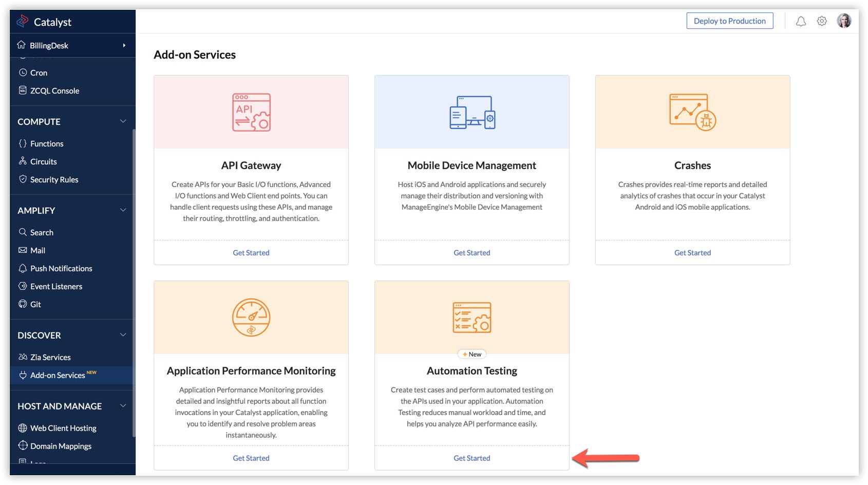Click Get Started under Automation Testing
This screenshot has height=485, width=868.
click(472, 458)
